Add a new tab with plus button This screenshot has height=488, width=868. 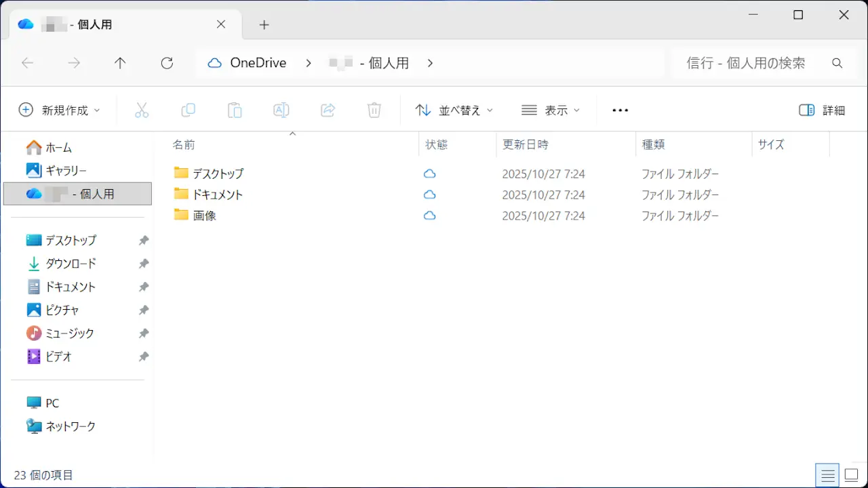tap(264, 25)
